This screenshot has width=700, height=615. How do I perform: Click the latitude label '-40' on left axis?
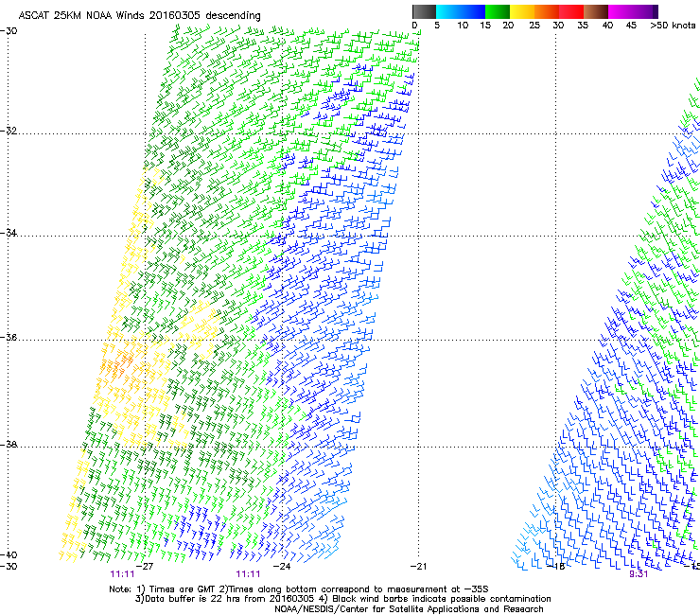pyautogui.click(x=9, y=554)
